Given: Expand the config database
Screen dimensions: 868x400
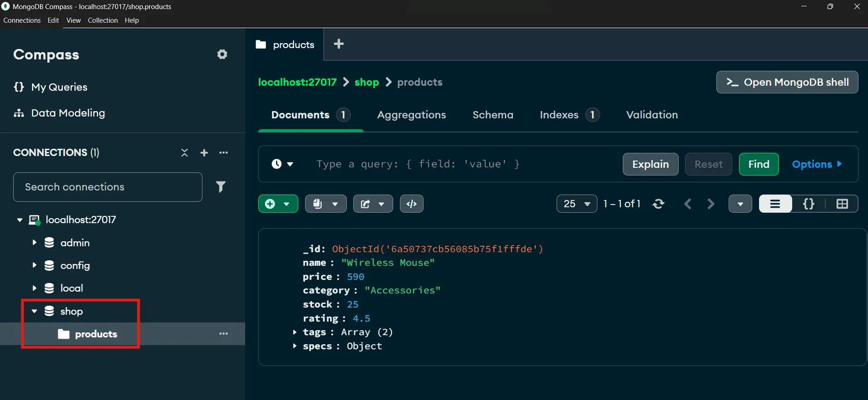Looking at the screenshot, I should 34,265.
